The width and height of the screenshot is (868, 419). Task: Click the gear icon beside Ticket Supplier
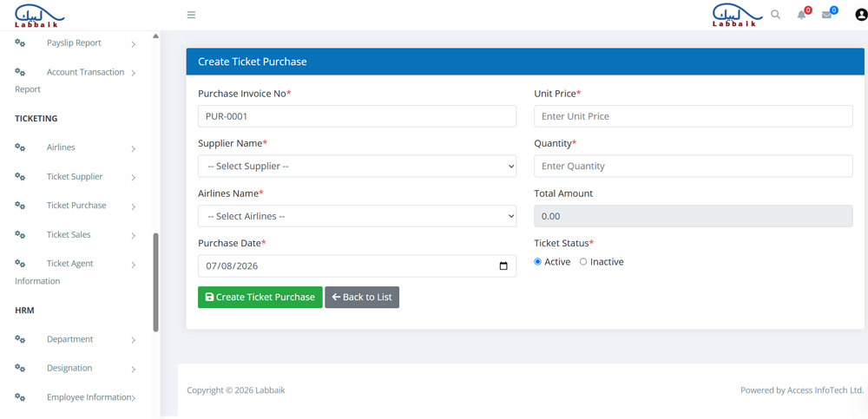[x=20, y=177]
